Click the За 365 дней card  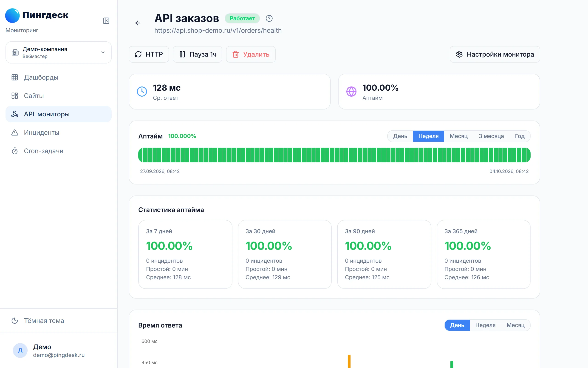[x=483, y=254]
